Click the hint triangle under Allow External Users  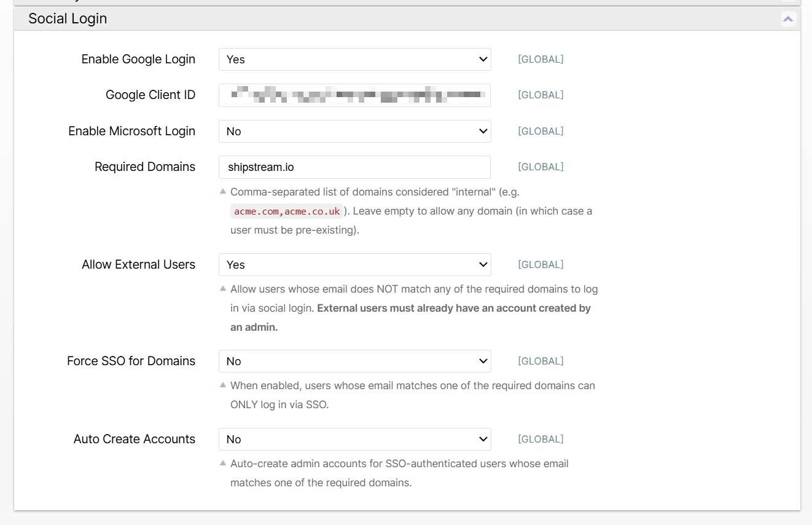point(223,288)
